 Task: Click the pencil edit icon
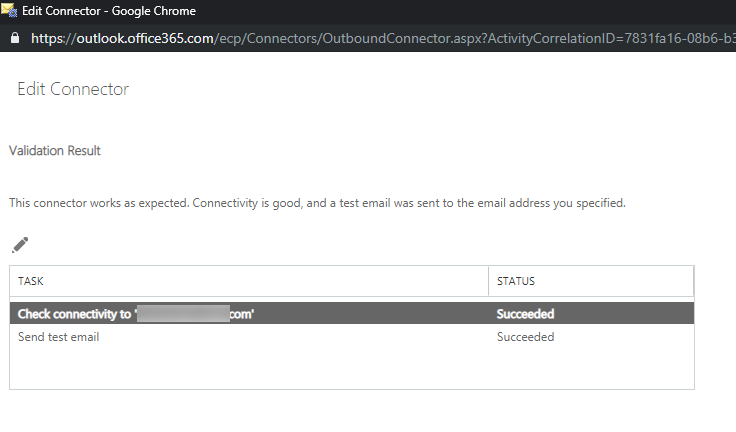tap(20, 245)
